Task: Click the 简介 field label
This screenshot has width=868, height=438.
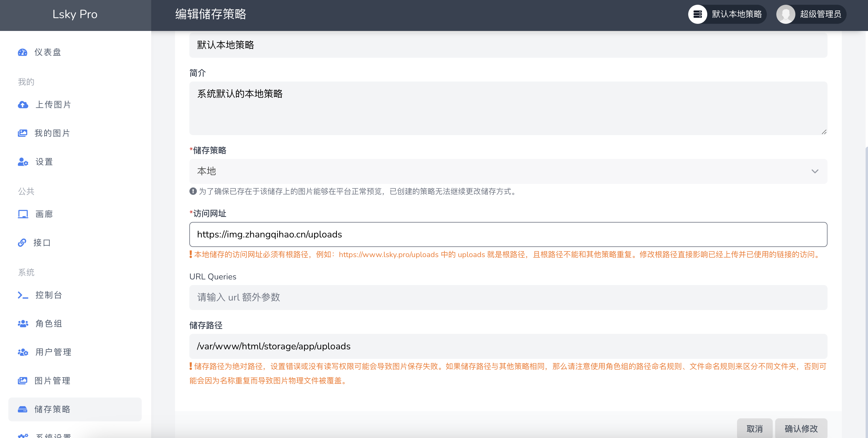Action: click(x=197, y=73)
